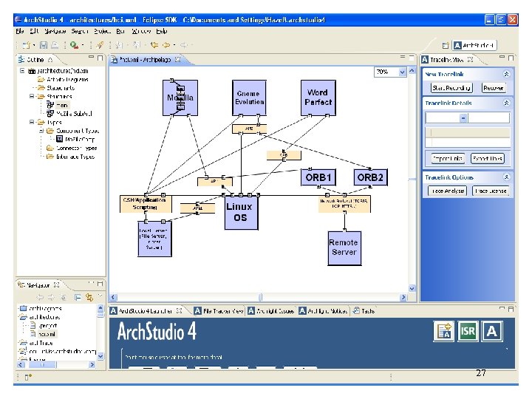Close the Archipelago editor tab

177,59
